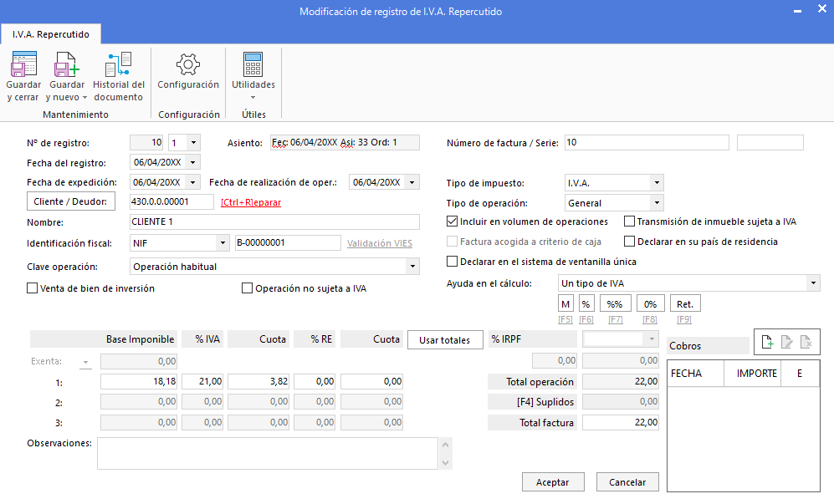Click the Guardar y nuevo icon
The width and height of the screenshot is (834, 504).
[x=67, y=64]
